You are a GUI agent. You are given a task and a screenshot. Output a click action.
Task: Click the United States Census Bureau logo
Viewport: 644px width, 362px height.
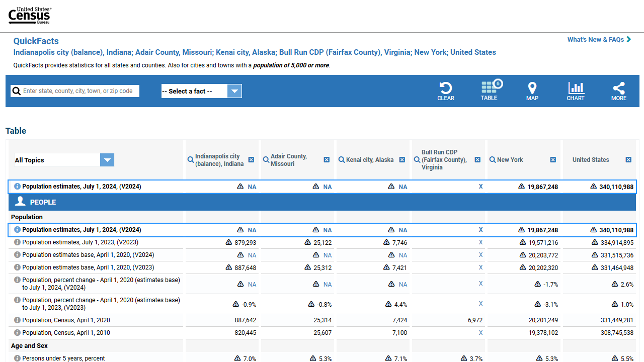pos(30,16)
